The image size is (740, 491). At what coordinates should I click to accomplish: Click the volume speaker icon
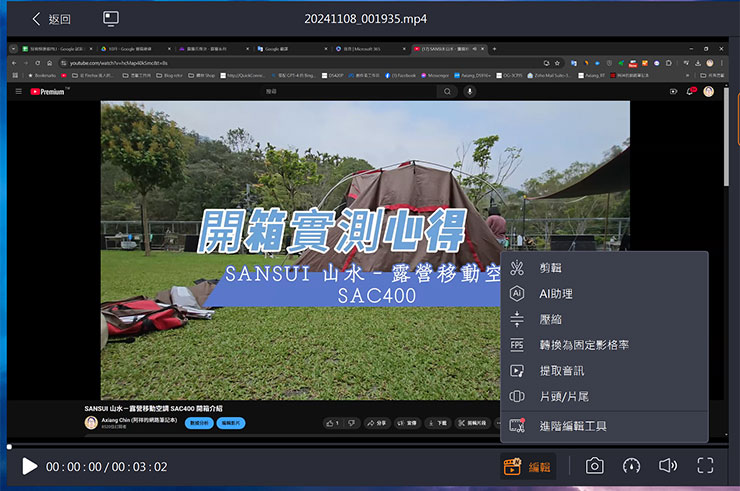tap(668, 466)
